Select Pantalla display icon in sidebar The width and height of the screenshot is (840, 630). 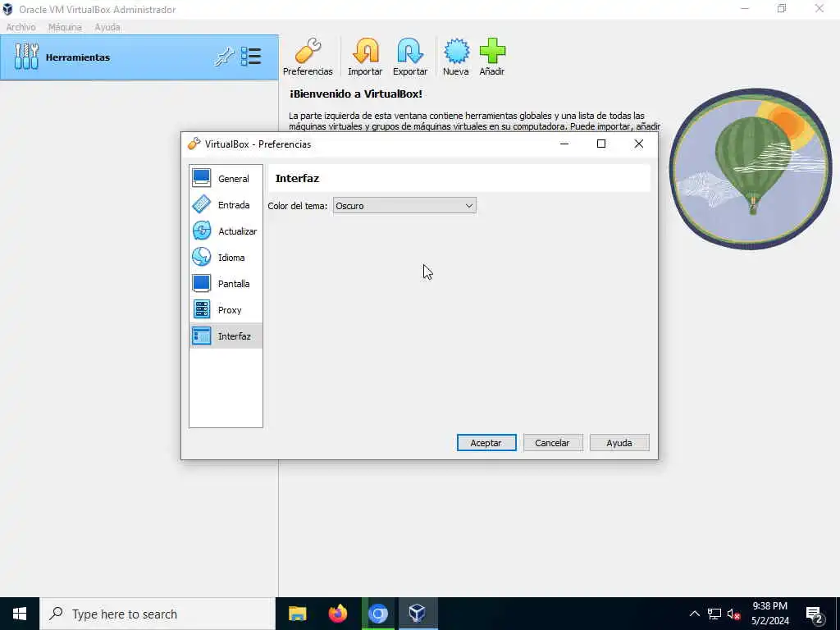[x=202, y=283]
